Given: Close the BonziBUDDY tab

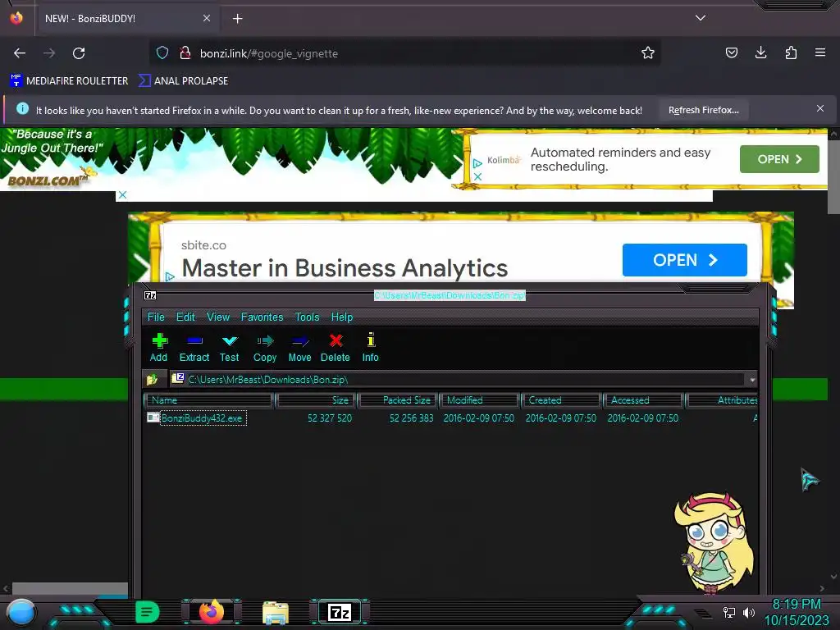Looking at the screenshot, I should pyautogui.click(x=206, y=18).
